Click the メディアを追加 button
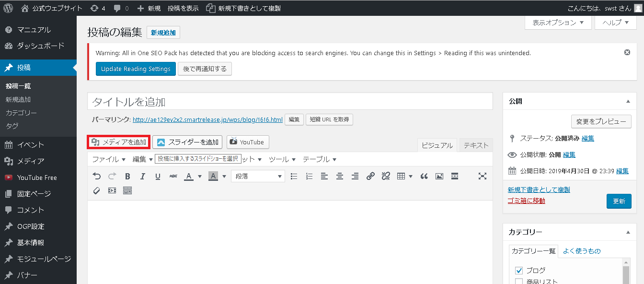Viewport: 644px width, 284px height. click(x=119, y=142)
